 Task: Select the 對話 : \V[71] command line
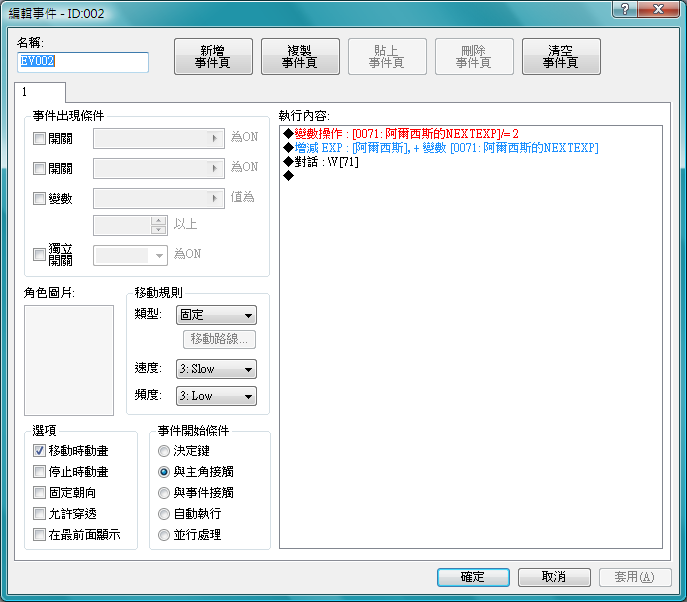click(321, 162)
